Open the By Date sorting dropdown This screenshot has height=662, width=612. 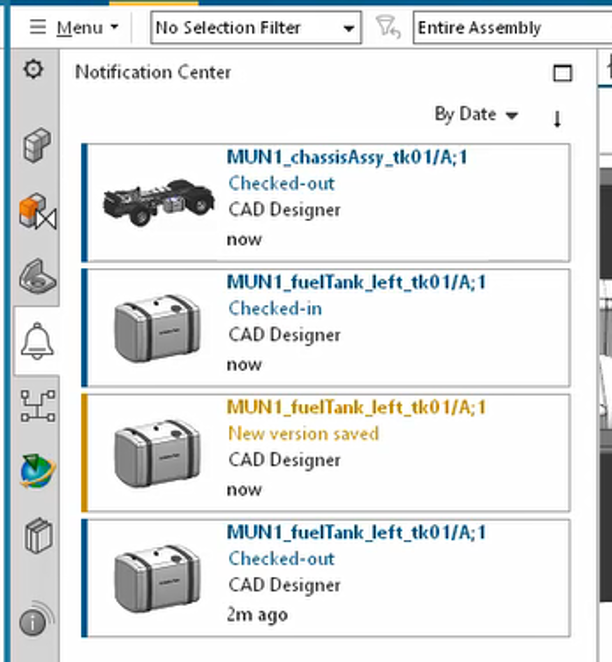(476, 115)
